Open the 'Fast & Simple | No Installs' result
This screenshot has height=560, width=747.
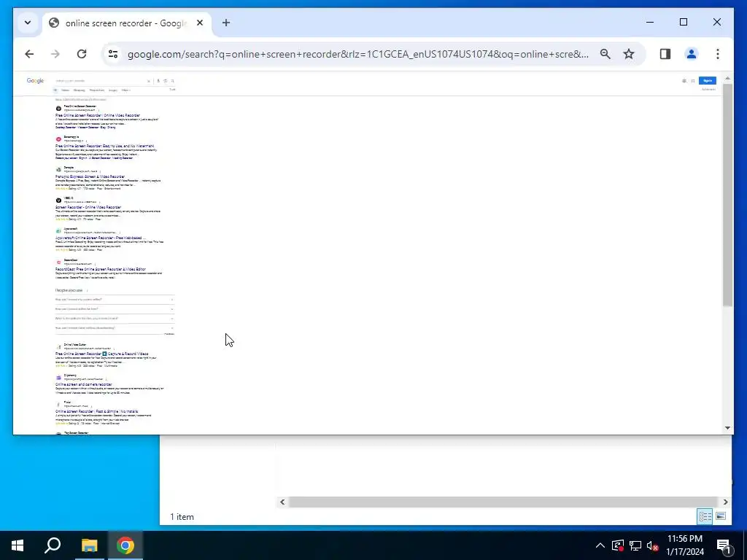[97, 411]
